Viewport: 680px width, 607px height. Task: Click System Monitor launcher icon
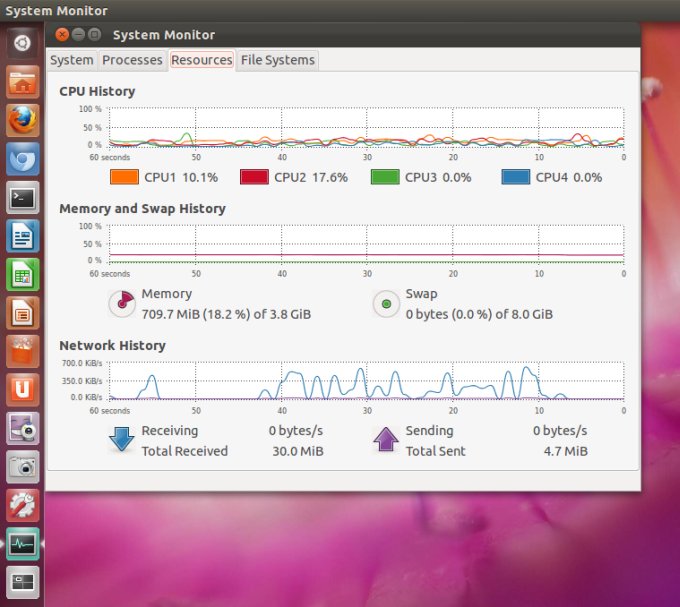23,544
